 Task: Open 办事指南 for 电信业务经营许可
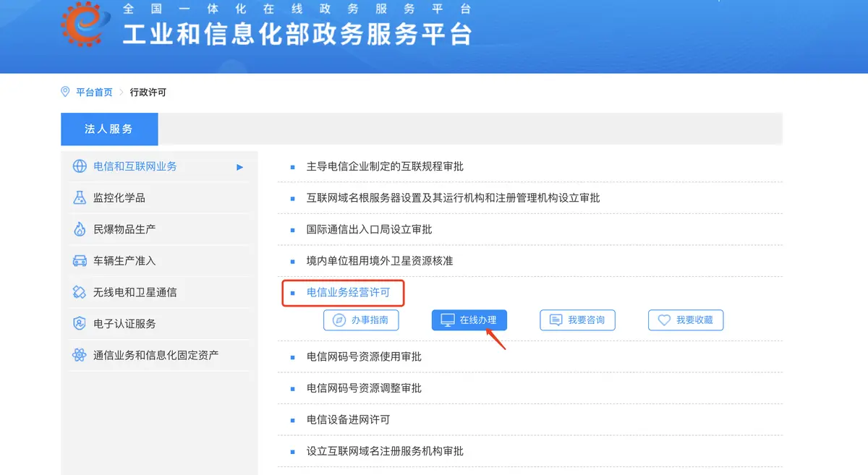coord(361,320)
